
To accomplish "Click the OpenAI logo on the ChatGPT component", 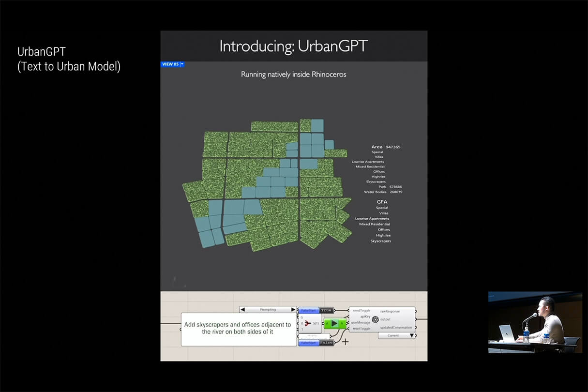I will [375, 319].
